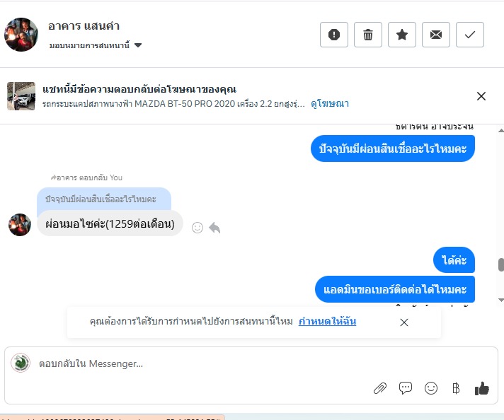Mark conversation unread with envelope icon
This screenshot has height=420, width=504.
436,35
